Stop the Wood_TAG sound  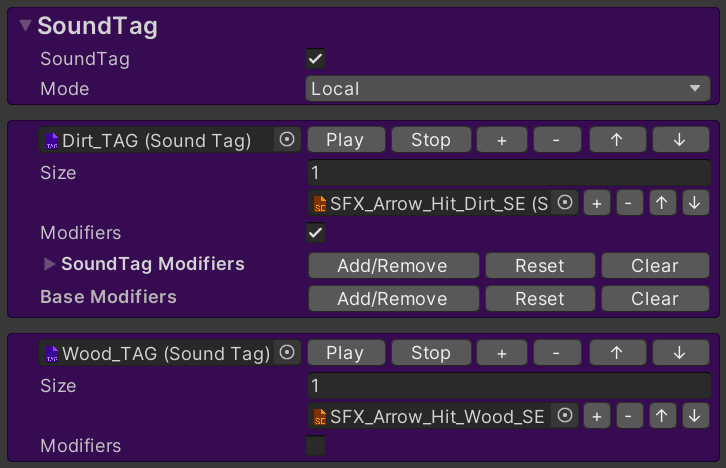point(430,353)
